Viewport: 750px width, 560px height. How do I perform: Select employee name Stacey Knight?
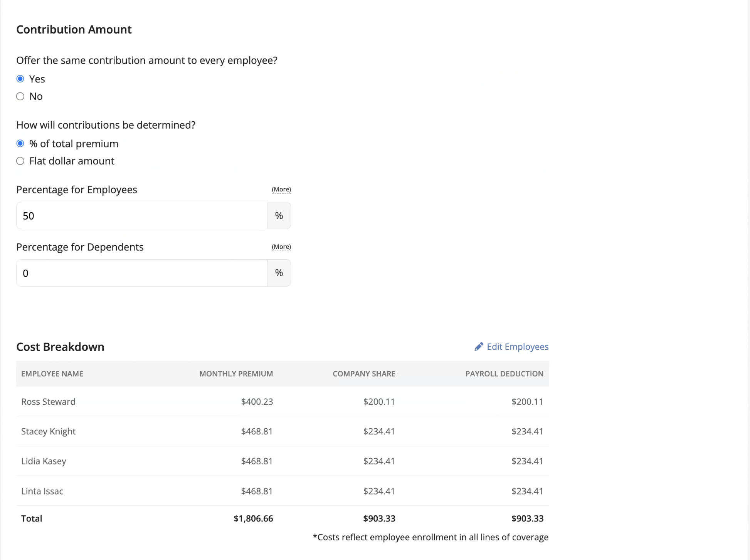point(48,431)
